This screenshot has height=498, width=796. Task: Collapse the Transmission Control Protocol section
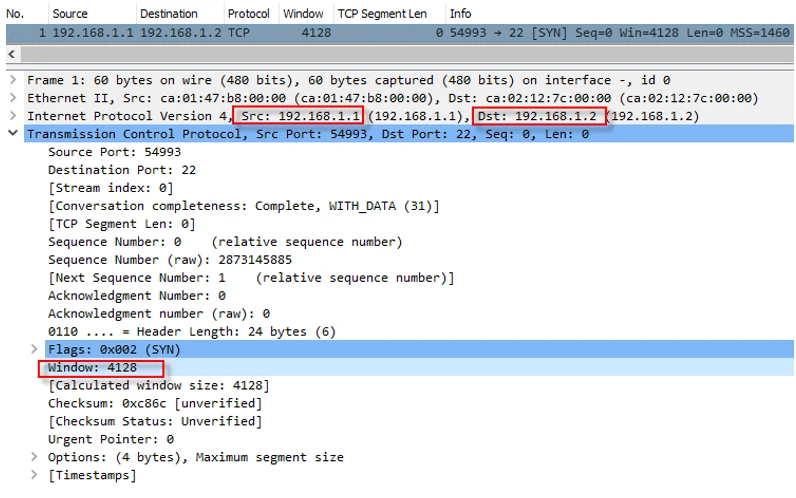pos(12,134)
